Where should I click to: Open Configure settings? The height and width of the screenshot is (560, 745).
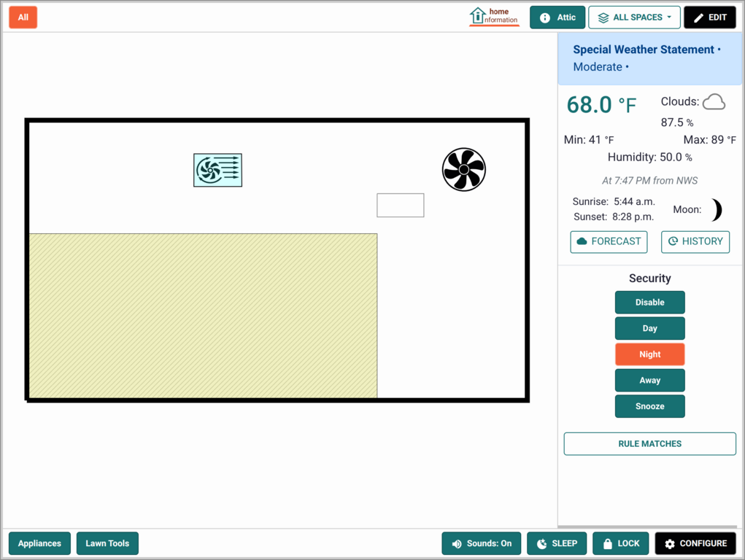click(x=695, y=543)
